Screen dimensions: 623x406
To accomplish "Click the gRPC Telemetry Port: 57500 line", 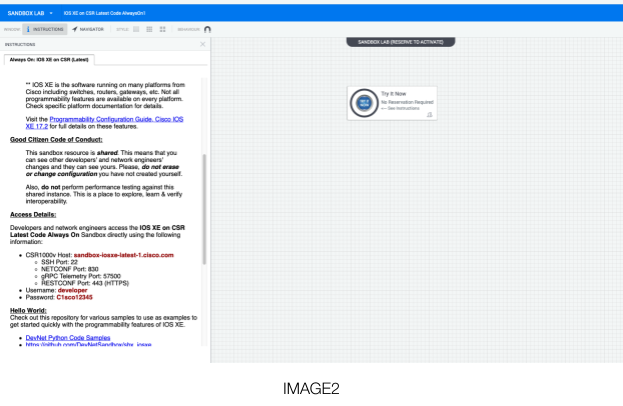I will 81,276.
